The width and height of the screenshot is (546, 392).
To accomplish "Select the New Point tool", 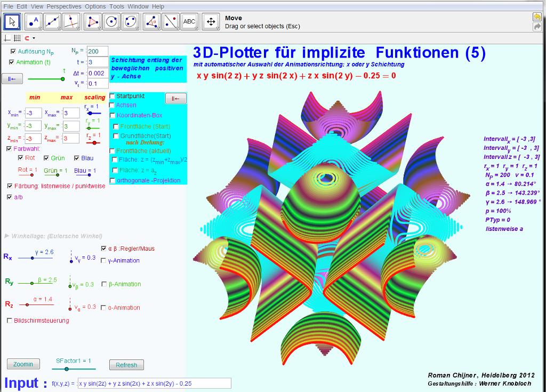I will point(34,21).
